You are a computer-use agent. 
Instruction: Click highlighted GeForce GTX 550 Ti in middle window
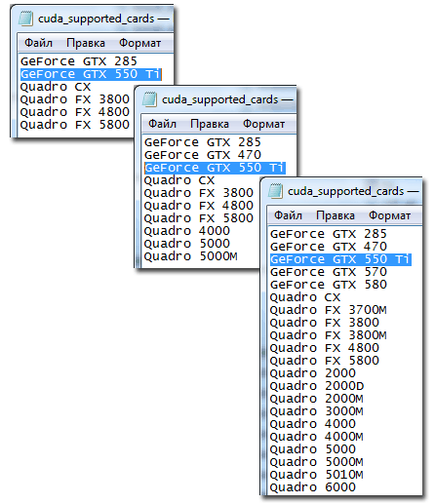[215, 168]
